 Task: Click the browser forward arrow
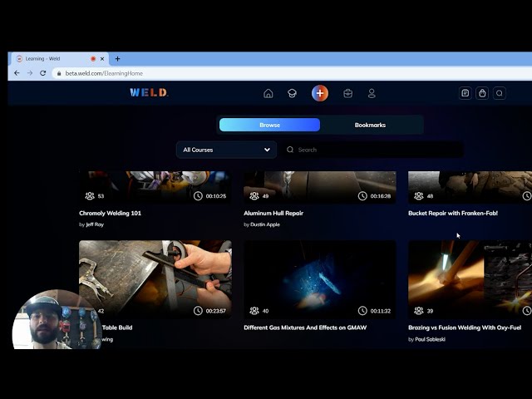click(30, 73)
